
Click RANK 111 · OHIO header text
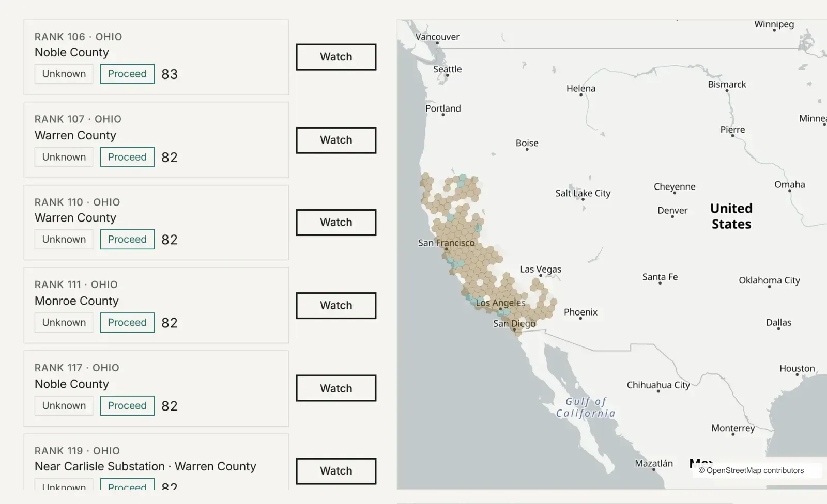(x=76, y=285)
